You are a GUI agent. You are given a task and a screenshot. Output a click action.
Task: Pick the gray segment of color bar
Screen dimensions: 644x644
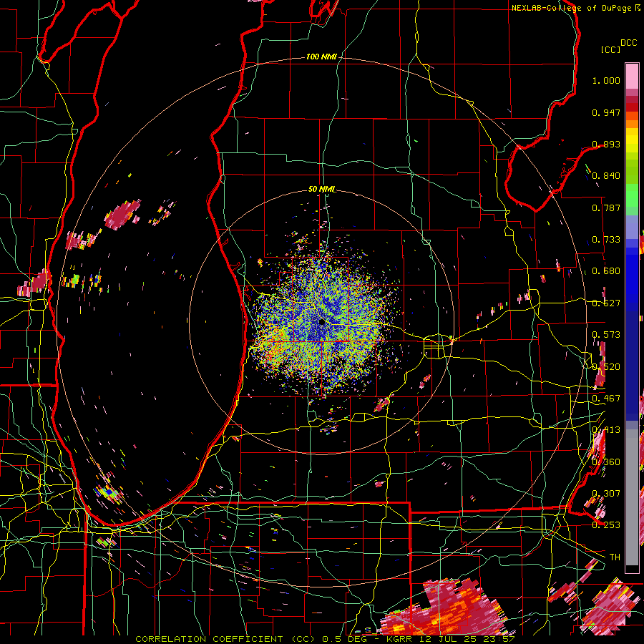click(632, 497)
